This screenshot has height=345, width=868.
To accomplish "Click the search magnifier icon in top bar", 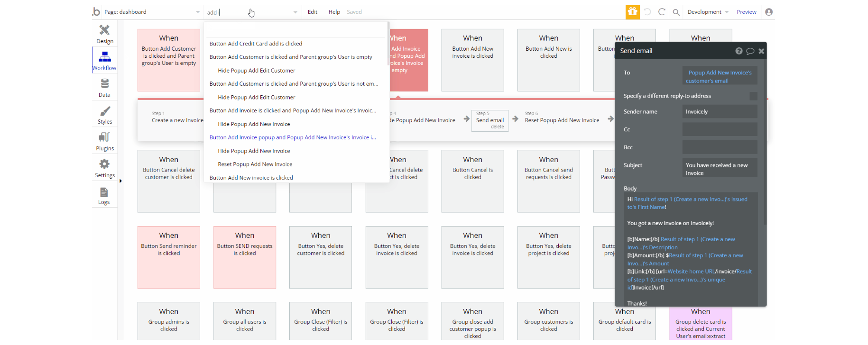I will coord(676,12).
